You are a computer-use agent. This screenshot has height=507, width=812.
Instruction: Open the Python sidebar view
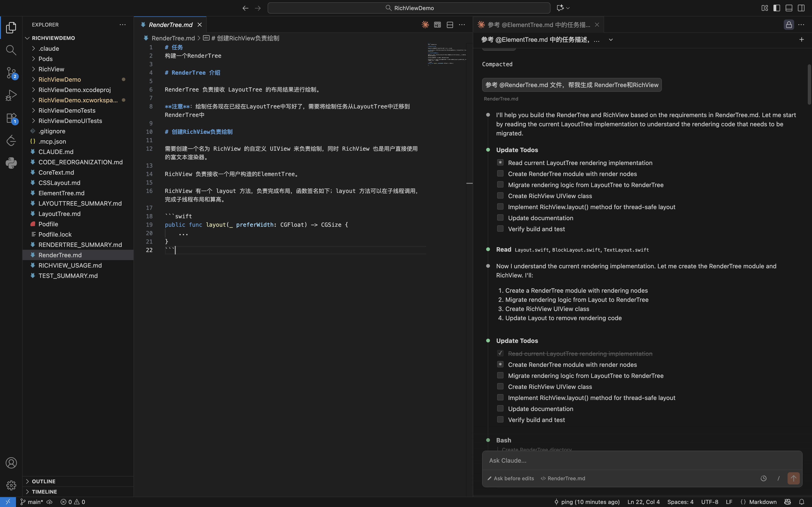tap(11, 163)
